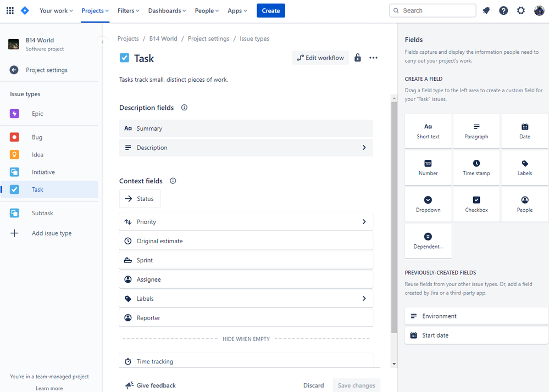Click the Dropdown field type
The image size is (549, 392).
click(x=428, y=205)
